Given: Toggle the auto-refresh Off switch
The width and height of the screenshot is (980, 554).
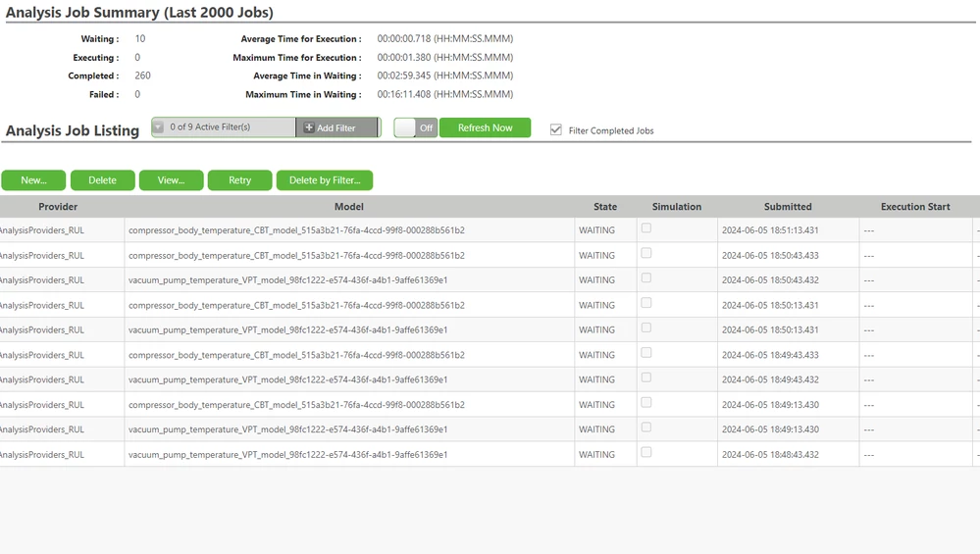Looking at the screenshot, I should click(416, 127).
